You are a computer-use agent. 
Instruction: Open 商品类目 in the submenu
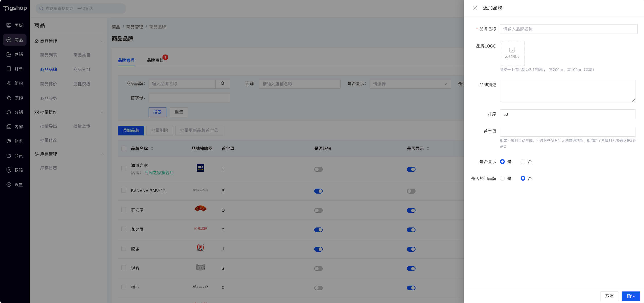[82, 55]
